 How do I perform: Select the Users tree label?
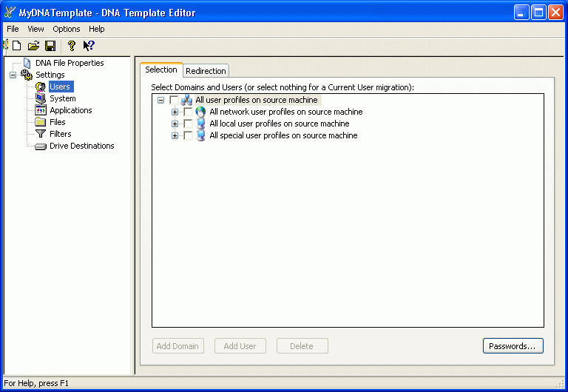[60, 87]
